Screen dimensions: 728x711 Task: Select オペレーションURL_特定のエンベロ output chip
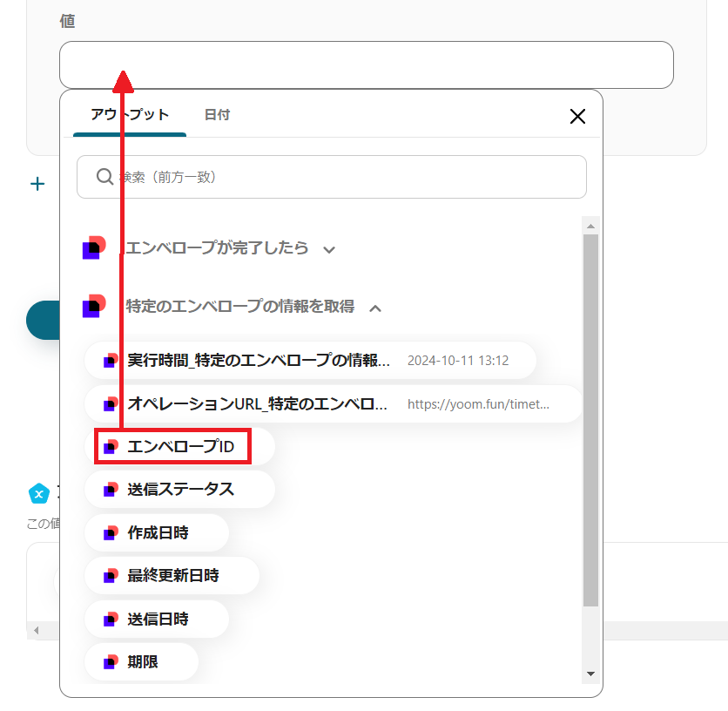pos(334,403)
